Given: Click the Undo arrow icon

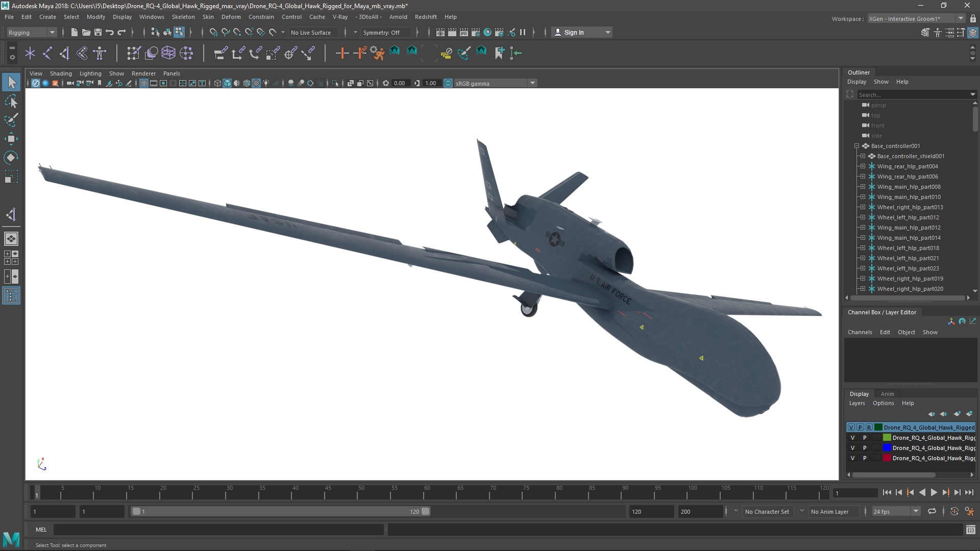Looking at the screenshot, I should (x=109, y=32).
